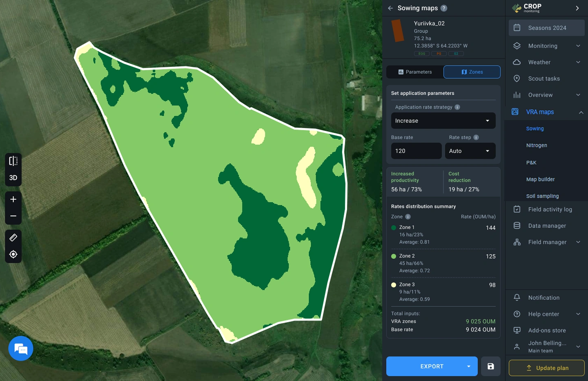
Task: Save the sowing map with disk icon
Action: point(490,366)
